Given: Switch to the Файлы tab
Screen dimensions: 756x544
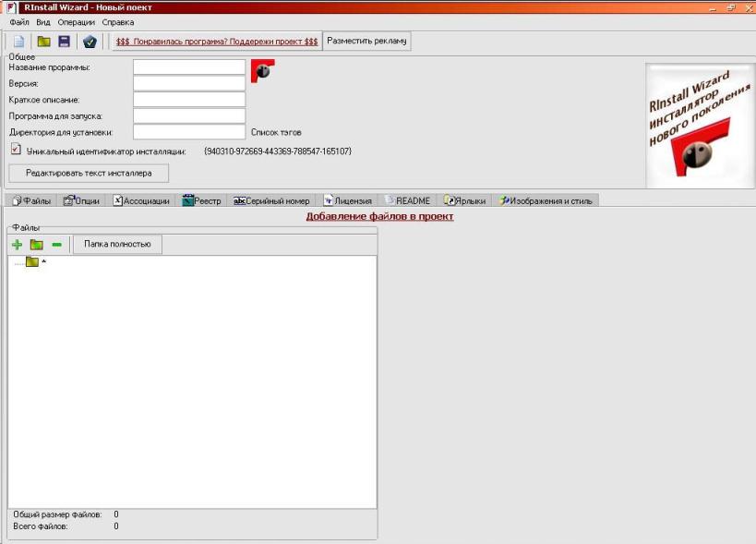Looking at the screenshot, I should pos(31,200).
